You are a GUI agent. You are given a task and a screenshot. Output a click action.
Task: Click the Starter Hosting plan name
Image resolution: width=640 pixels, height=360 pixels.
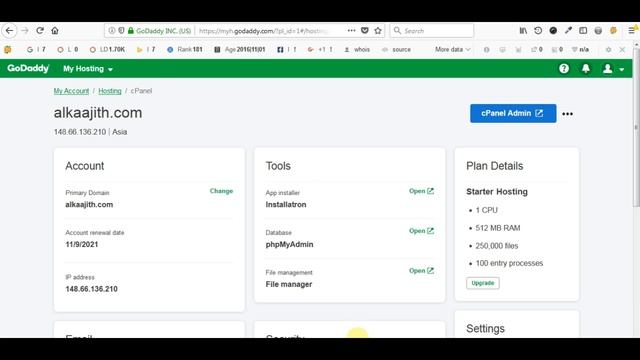pos(497,192)
